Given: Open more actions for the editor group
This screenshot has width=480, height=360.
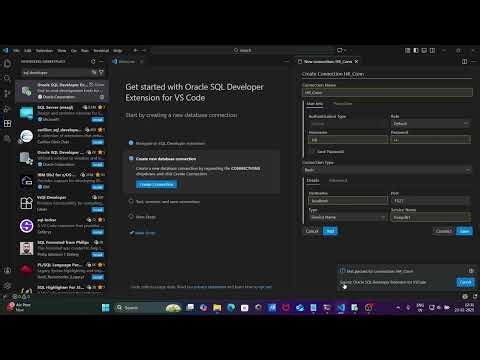Looking at the screenshot, I should (x=473, y=62).
